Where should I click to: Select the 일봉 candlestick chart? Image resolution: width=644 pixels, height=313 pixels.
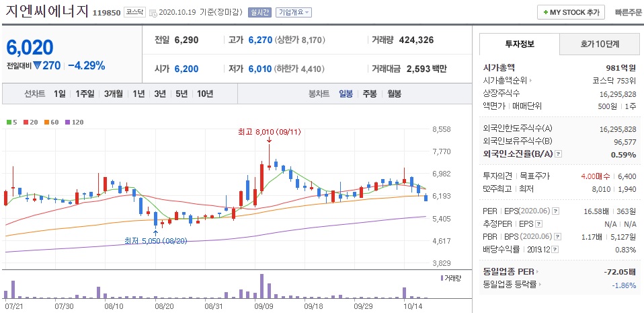(x=346, y=94)
